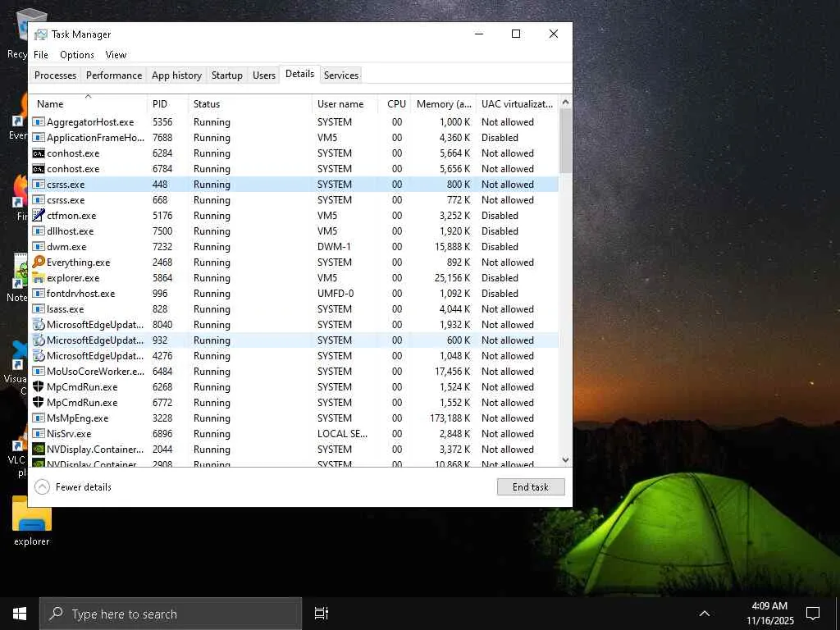Screen dimensions: 840x630
Task: Click the conhost.exe PID 6284 console icon
Action: click(38, 153)
